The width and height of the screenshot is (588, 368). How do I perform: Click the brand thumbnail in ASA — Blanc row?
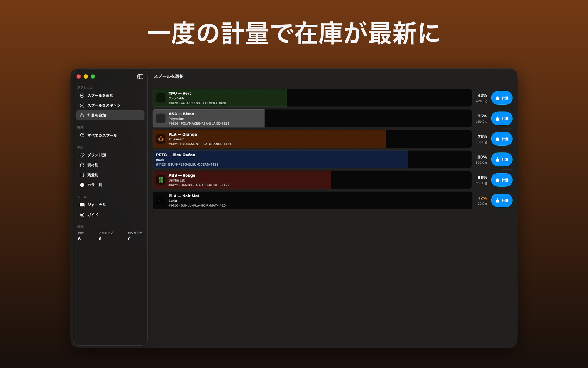click(x=161, y=118)
